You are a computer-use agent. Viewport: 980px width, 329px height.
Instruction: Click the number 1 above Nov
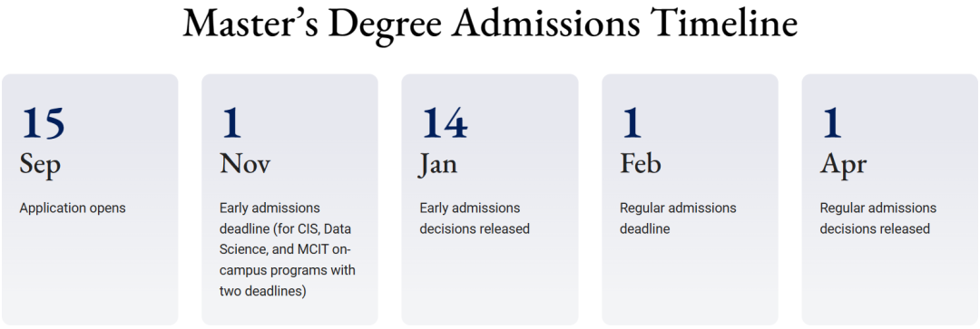(x=231, y=122)
